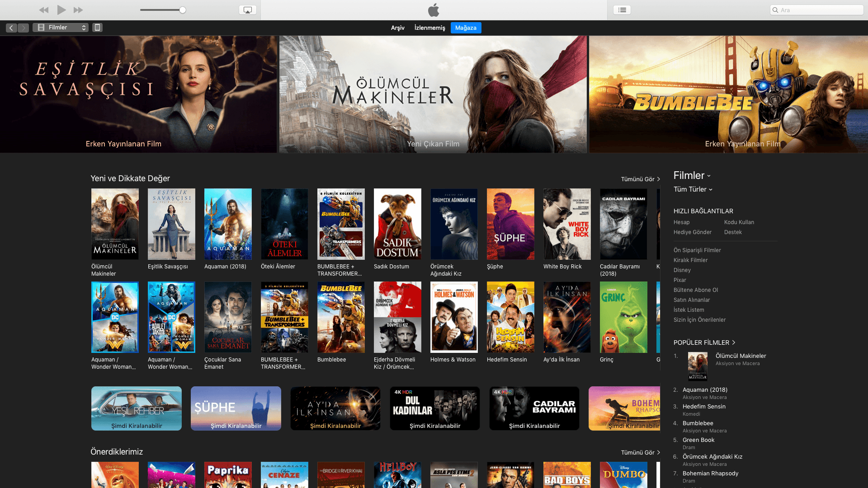
Task: Select the fast-forward playback icon
Action: pos(78,9)
